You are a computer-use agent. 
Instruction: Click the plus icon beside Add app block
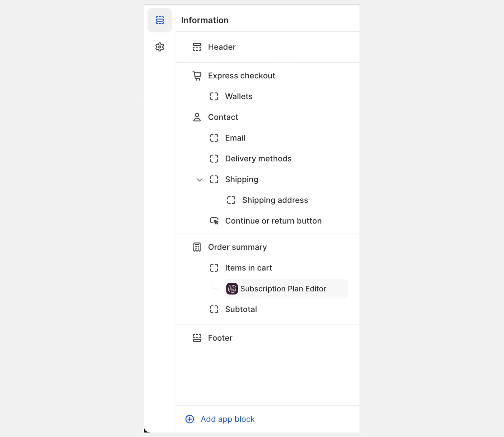pyautogui.click(x=190, y=419)
